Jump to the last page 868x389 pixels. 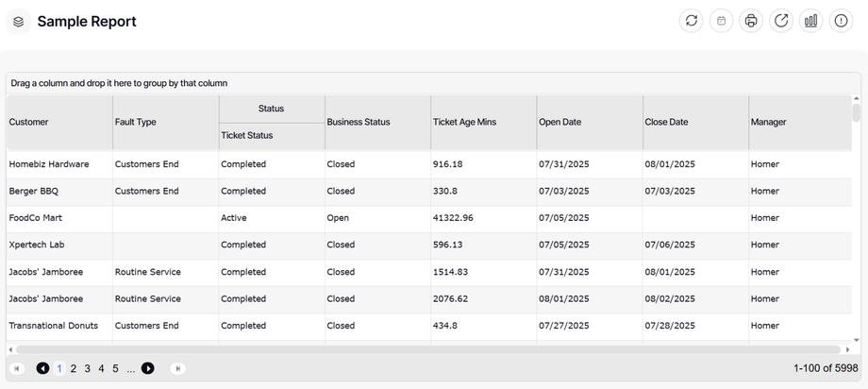[177, 368]
